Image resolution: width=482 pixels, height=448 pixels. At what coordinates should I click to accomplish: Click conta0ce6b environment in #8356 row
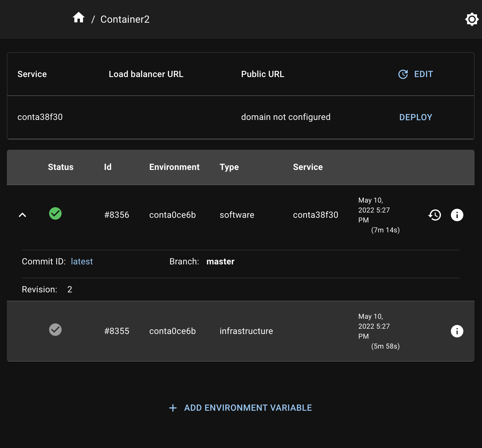tap(173, 215)
